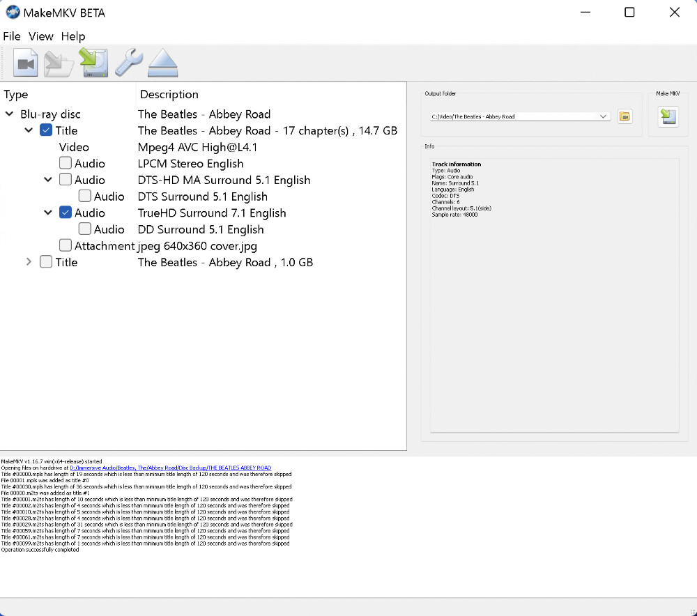The width and height of the screenshot is (697, 616).
Task: Click 'Track information' heading in Info panel
Action: [457, 164]
